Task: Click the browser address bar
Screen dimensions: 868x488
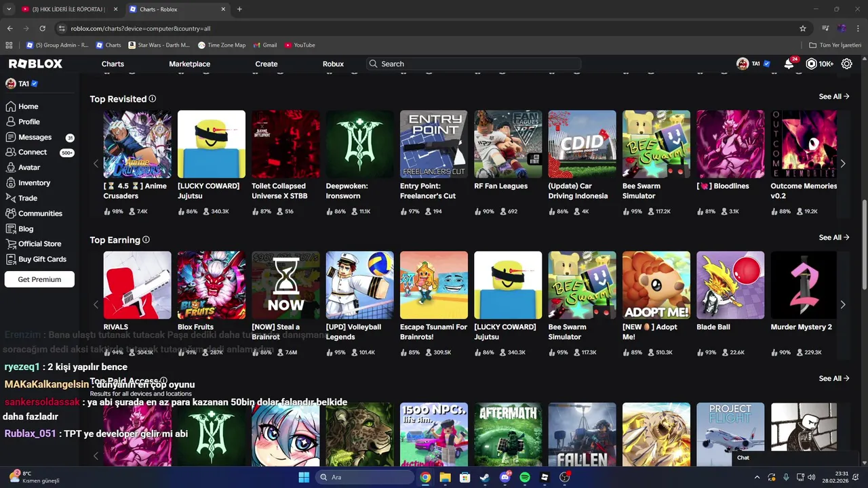Action: coord(431,28)
